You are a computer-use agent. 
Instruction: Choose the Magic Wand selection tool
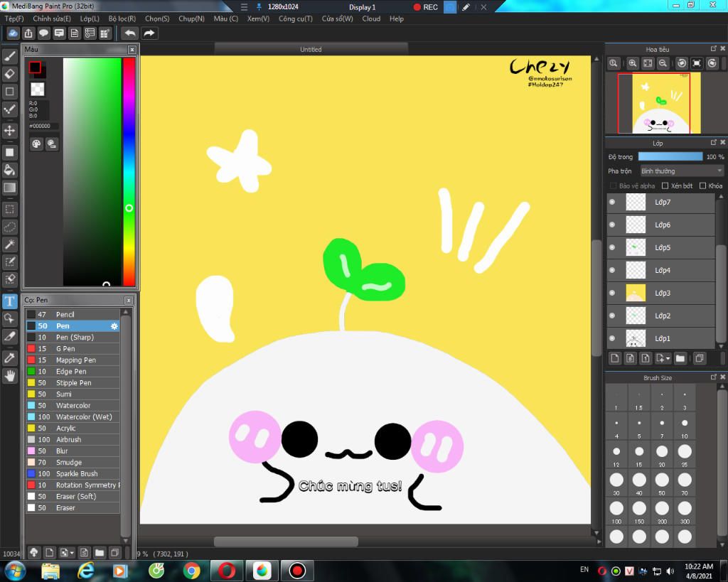(x=10, y=244)
